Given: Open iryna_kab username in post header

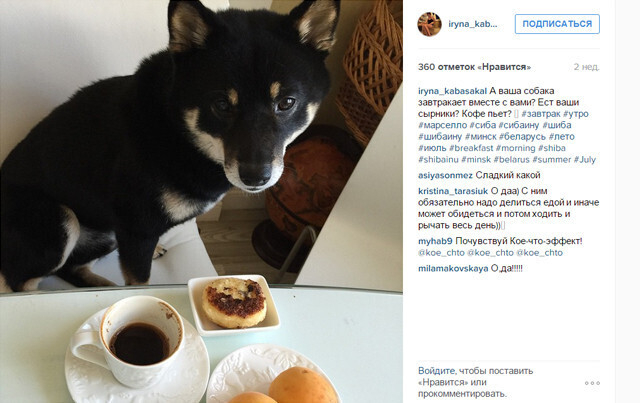Looking at the screenshot, I should coord(473,24).
